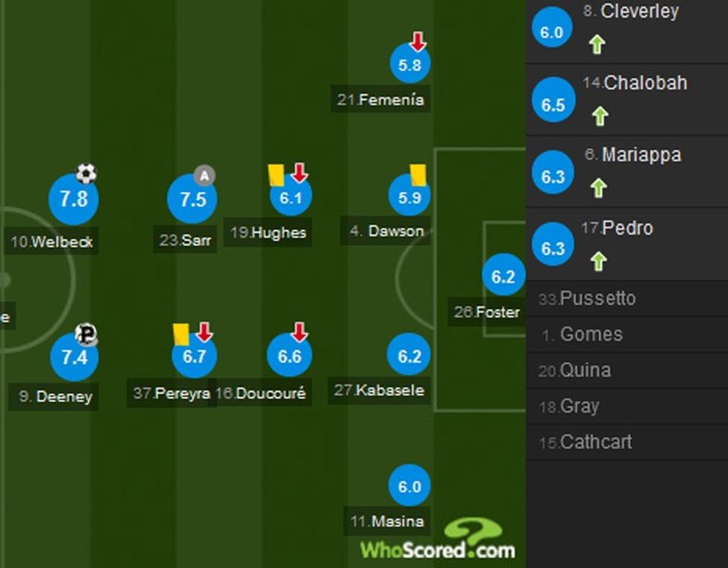Click the missed penalty icon on Deeney
This screenshot has height=568, width=728.
(x=86, y=334)
